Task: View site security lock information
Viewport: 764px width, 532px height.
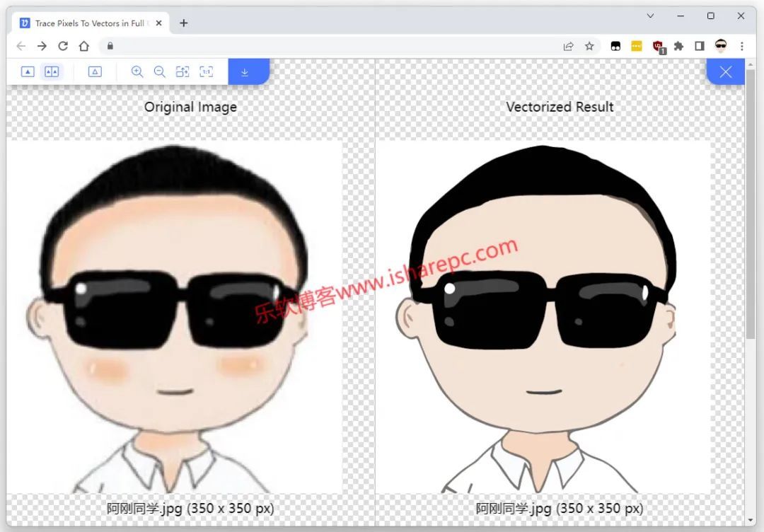Action: [x=110, y=46]
